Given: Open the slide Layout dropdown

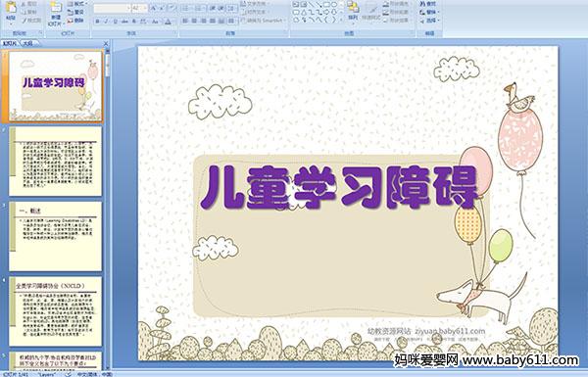Looking at the screenshot, I should click(76, 4).
